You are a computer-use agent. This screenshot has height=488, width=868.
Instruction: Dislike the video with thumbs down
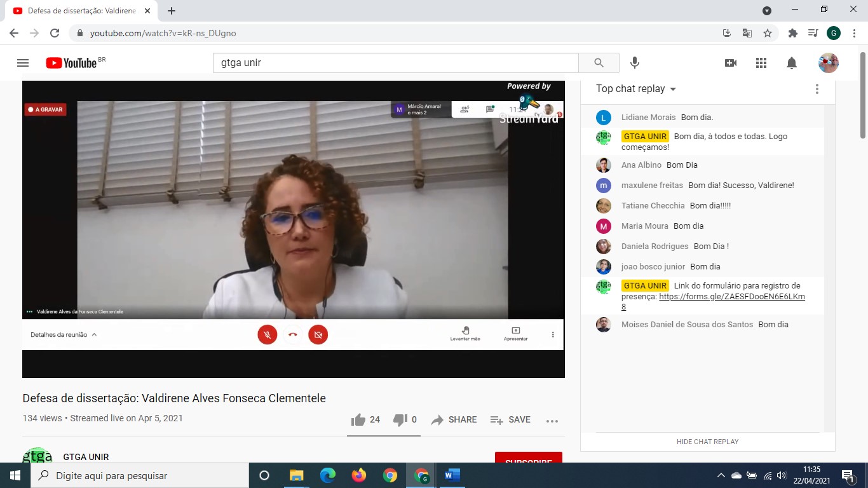(x=400, y=420)
